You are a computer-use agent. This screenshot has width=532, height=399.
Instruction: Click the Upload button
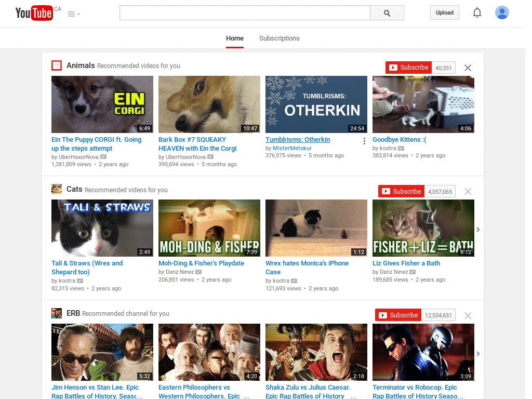point(445,12)
